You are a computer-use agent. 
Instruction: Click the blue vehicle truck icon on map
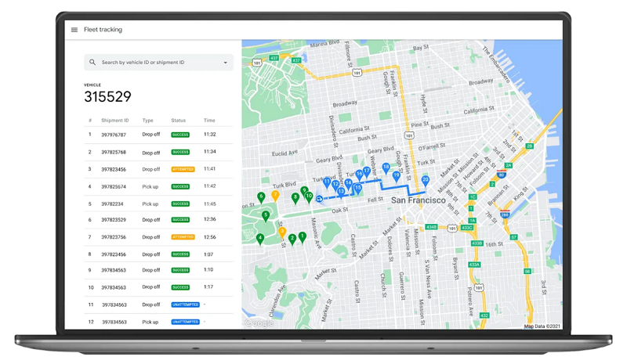(319, 199)
